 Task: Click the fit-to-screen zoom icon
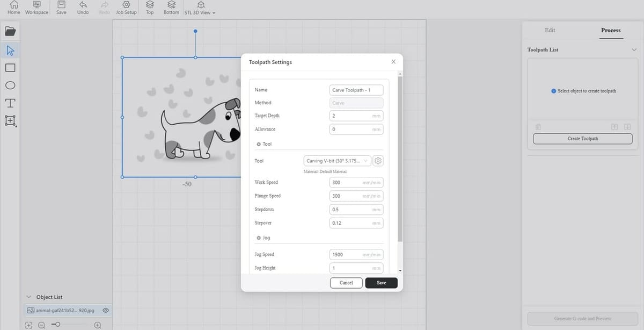pyautogui.click(x=28, y=325)
